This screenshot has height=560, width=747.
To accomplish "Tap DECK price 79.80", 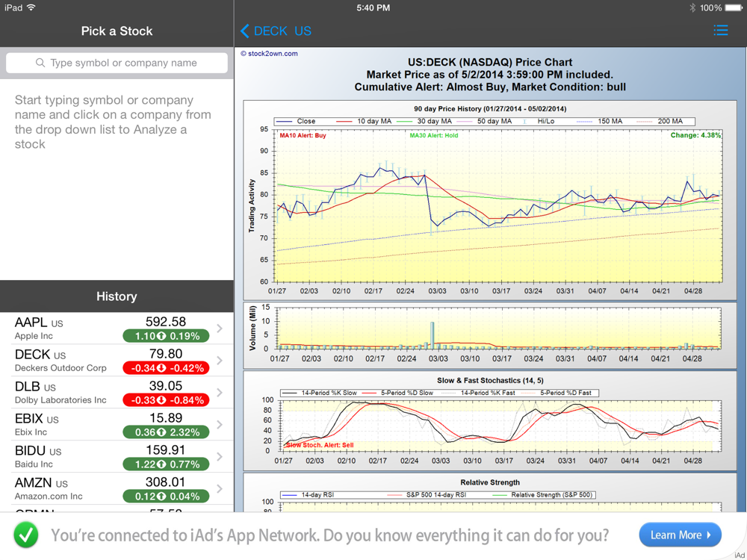I will (166, 354).
